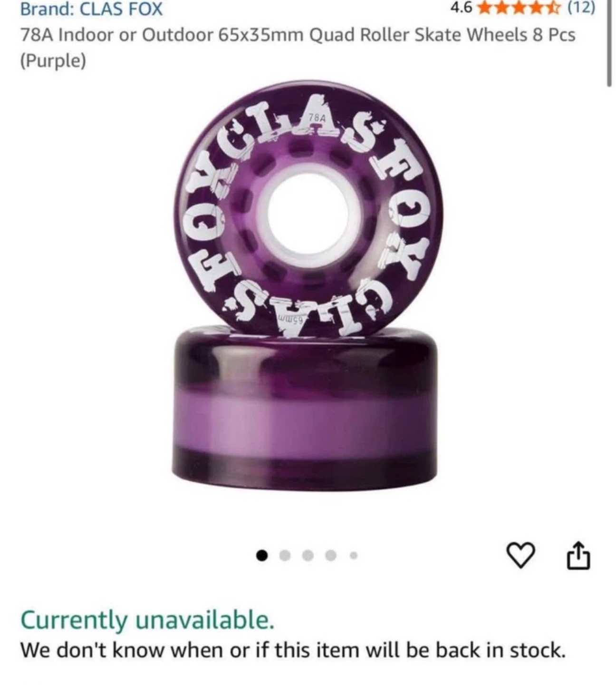616x685 pixels.
Task: Tap the share icon
Action: (x=578, y=554)
